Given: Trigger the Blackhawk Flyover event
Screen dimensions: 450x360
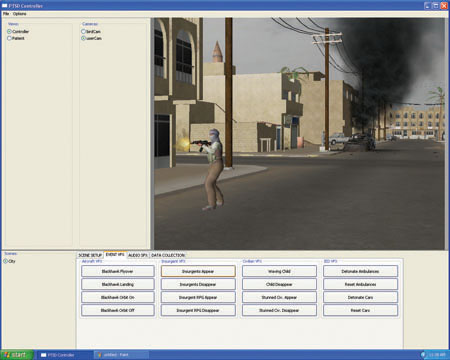Looking at the screenshot, I should coord(118,271).
